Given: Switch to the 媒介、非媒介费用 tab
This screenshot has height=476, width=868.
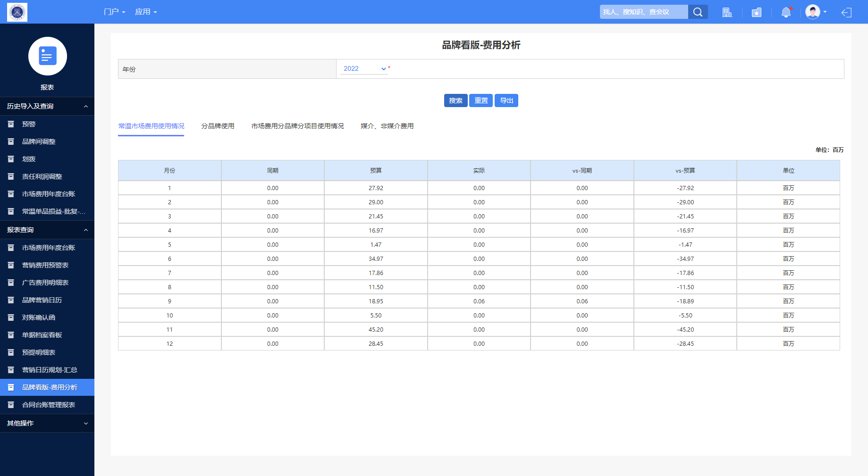Looking at the screenshot, I should coord(387,126).
